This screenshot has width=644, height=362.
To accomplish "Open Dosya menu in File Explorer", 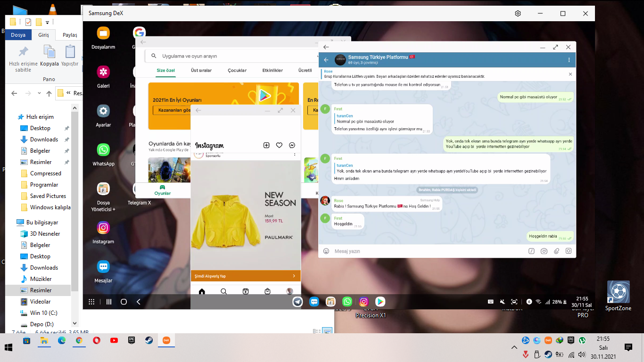I will point(18,35).
